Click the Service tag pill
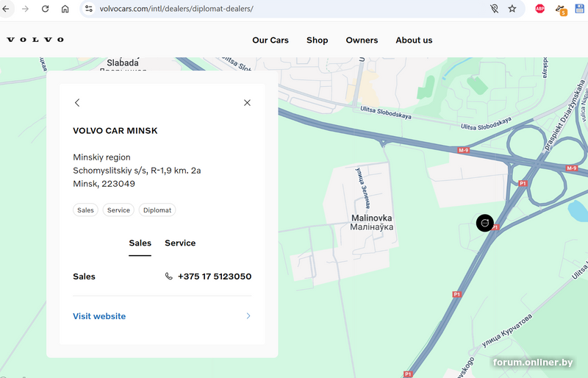 118,210
